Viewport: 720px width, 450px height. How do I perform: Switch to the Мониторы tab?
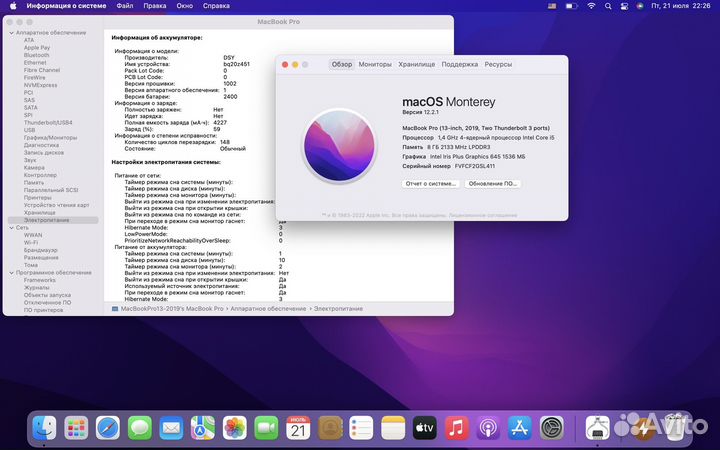tap(375, 64)
